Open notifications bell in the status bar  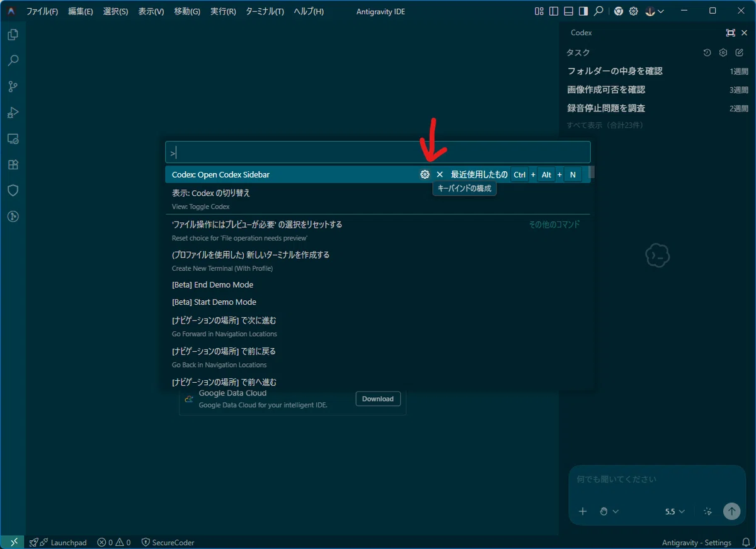[745, 542]
